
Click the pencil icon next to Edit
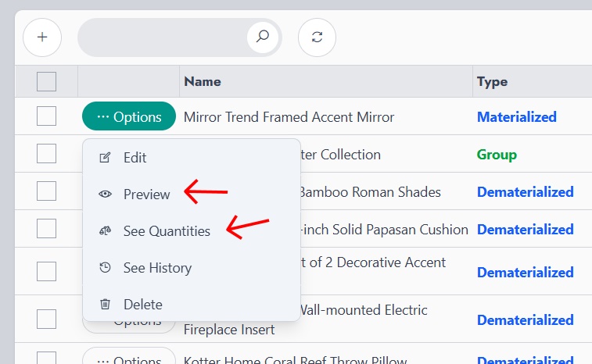click(105, 158)
